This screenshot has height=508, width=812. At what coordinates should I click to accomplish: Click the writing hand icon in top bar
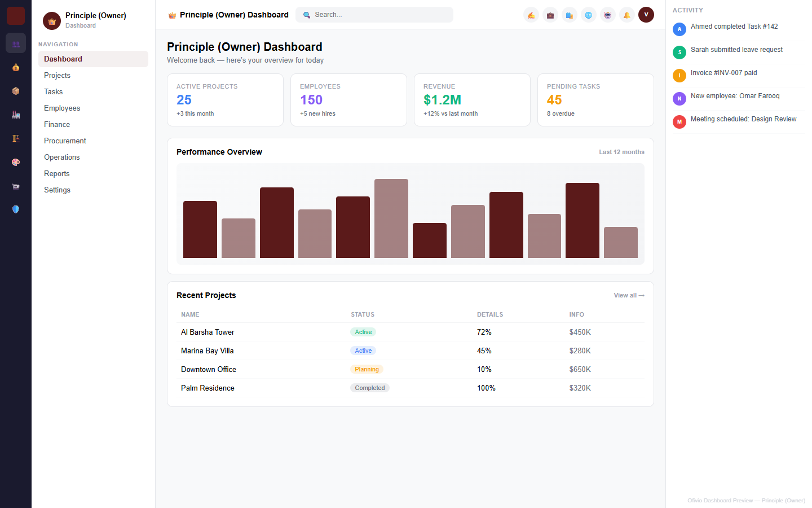click(x=531, y=15)
